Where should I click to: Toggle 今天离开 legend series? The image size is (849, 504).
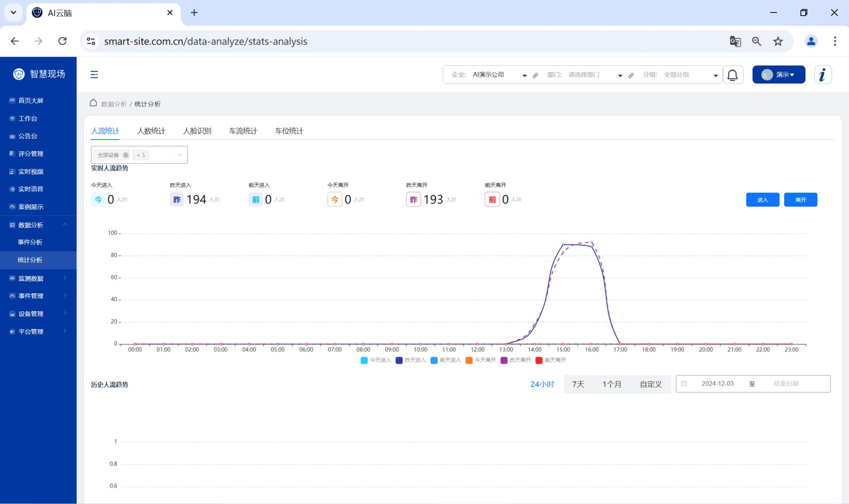(480, 360)
